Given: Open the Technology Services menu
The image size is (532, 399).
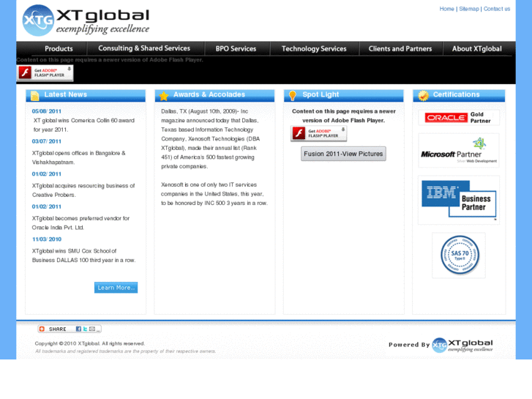Looking at the screenshot, I should (x=314, y=48).
